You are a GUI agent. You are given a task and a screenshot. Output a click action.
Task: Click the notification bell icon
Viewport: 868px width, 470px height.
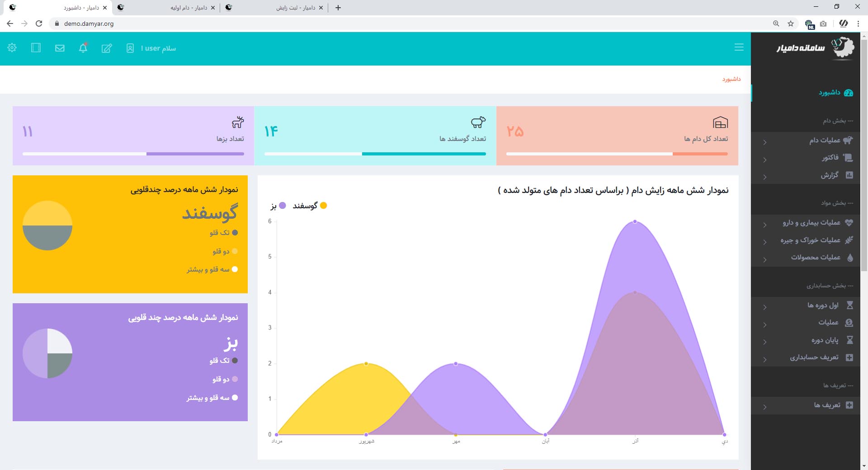coord(83,48)
